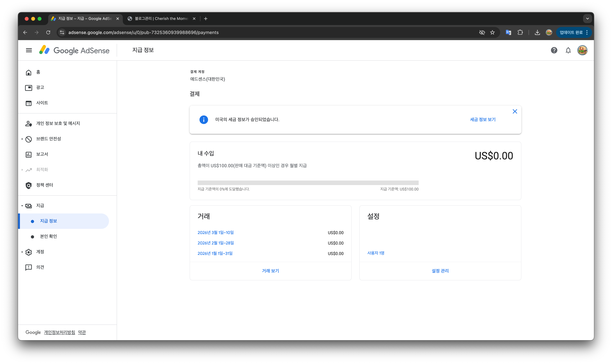Image resolution: width=612 pixels, height=364 pixels.
Task: Open the Google Translate extension icon
Action: pos(508,32)
